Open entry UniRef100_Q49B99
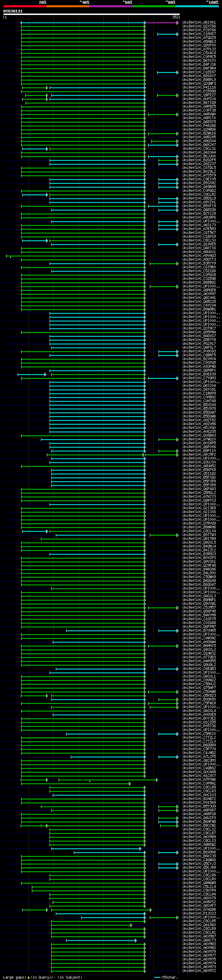Screen dimensions: 222x980 199,187
